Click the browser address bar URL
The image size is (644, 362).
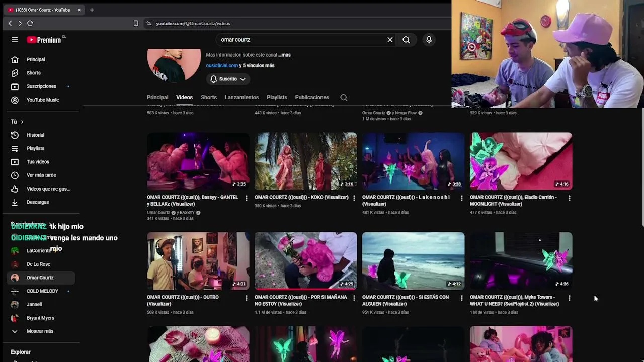(193, 23)
